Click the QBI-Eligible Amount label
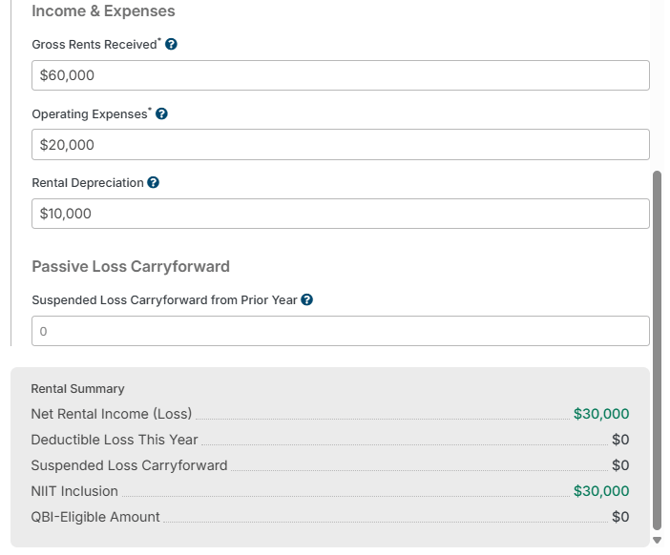 click(x=95, y=517)
